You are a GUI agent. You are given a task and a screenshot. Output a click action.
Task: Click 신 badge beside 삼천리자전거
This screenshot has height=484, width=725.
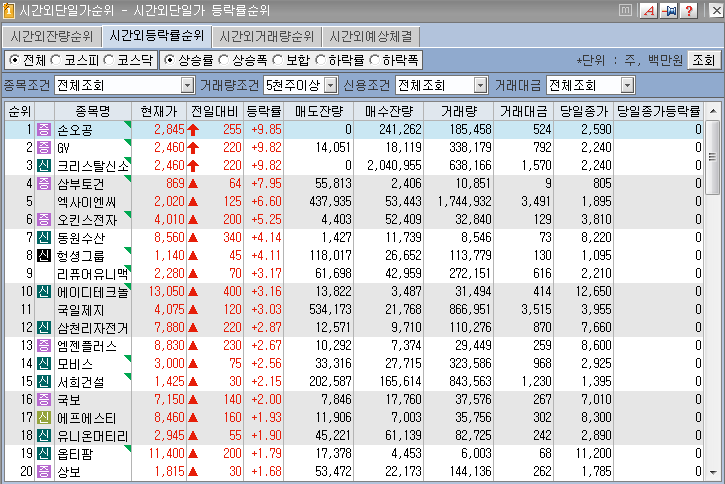point(44,328)
